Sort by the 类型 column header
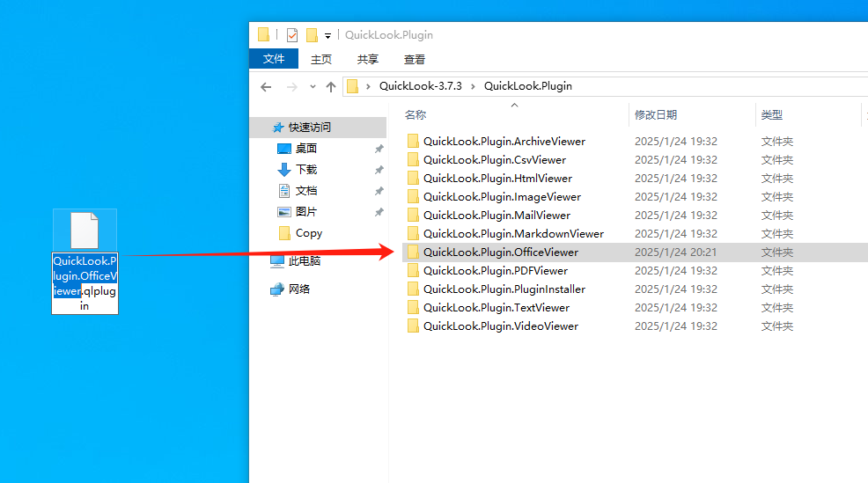 (772, 115)
